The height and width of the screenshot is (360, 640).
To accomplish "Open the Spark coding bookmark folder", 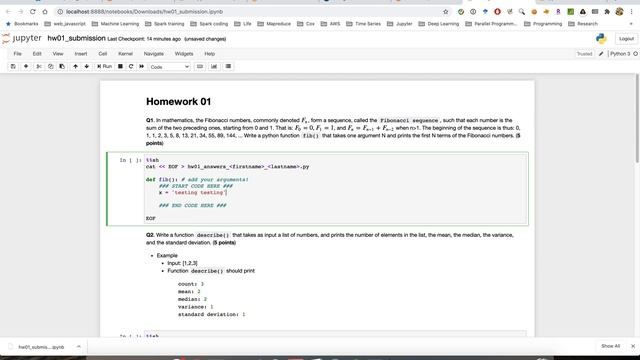I will click(209, 24).
